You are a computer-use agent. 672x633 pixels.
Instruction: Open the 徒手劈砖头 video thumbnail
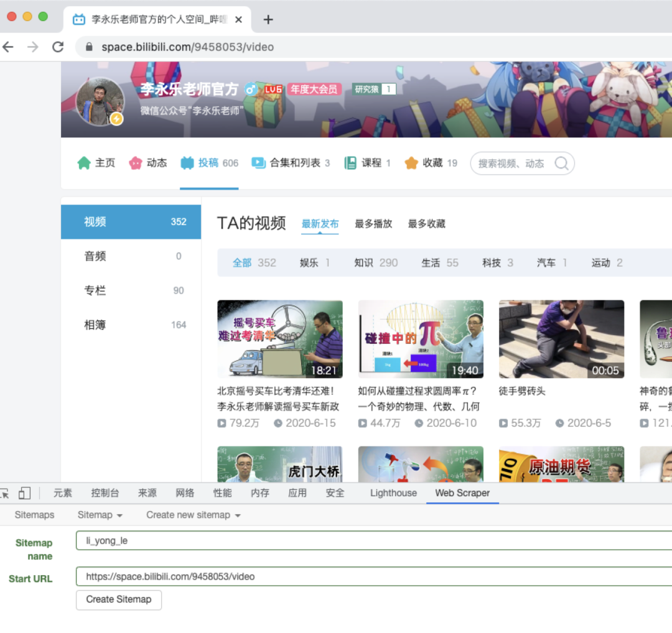(561, 339)
